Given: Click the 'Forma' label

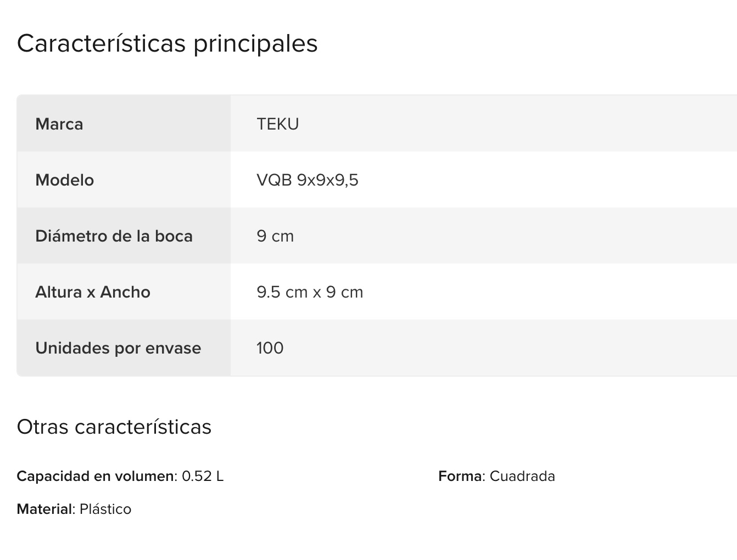Looking at the screenshot, I should (460, 476).
